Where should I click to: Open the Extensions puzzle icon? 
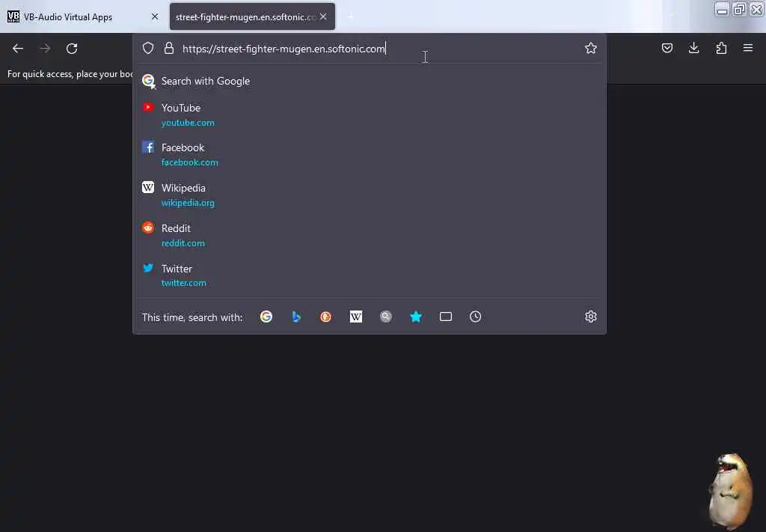[x=721, y=48]
